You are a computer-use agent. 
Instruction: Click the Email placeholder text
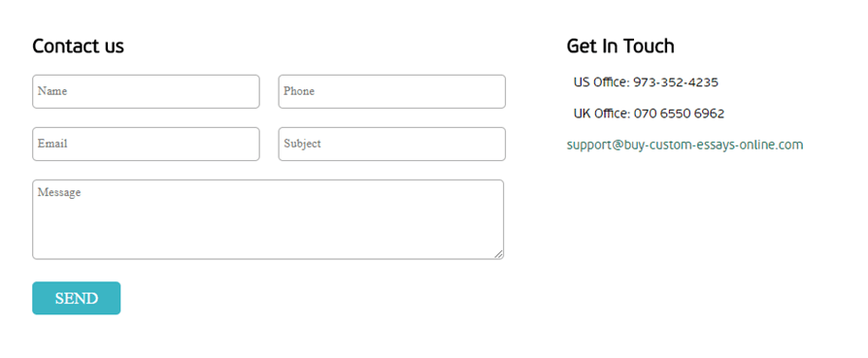coord(52,144)
